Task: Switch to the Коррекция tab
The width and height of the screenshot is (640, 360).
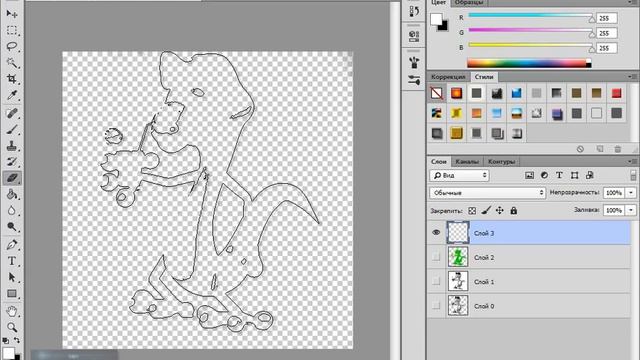Action: (448, 77)
